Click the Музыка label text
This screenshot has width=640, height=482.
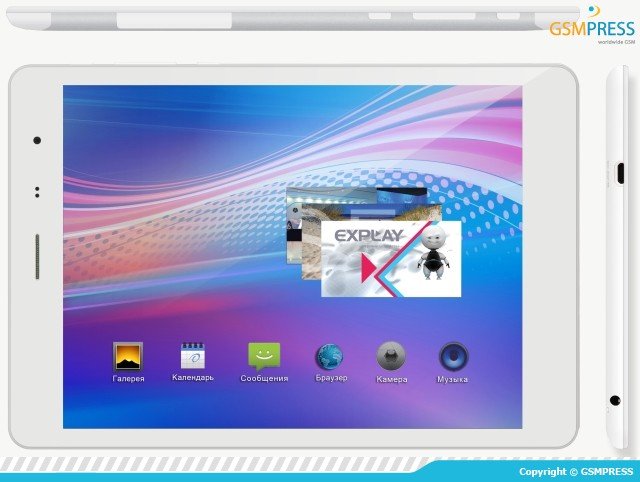(x=452, y=379)
